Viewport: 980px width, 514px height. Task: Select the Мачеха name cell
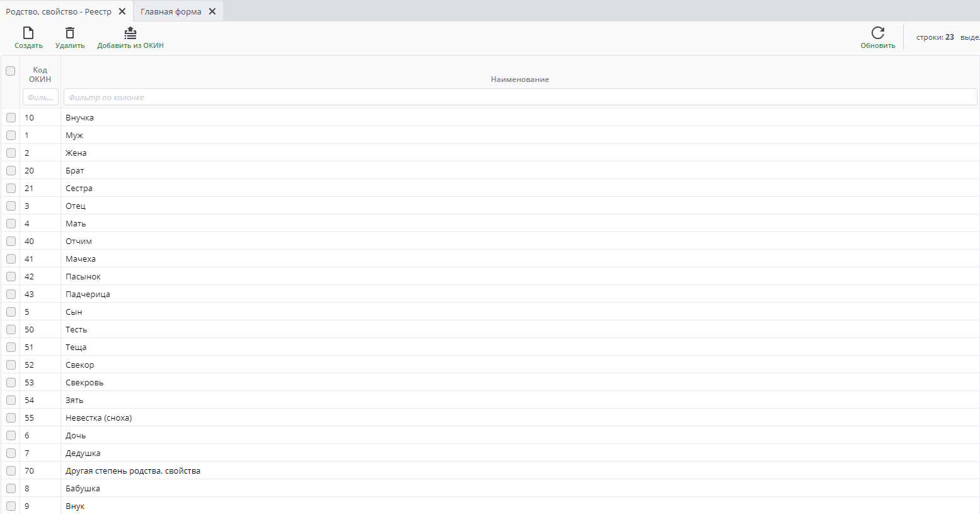pos(520,259)
